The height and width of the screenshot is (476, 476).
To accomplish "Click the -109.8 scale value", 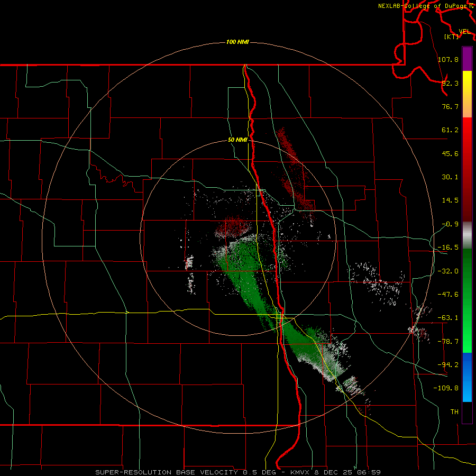I will coord(446,388).
